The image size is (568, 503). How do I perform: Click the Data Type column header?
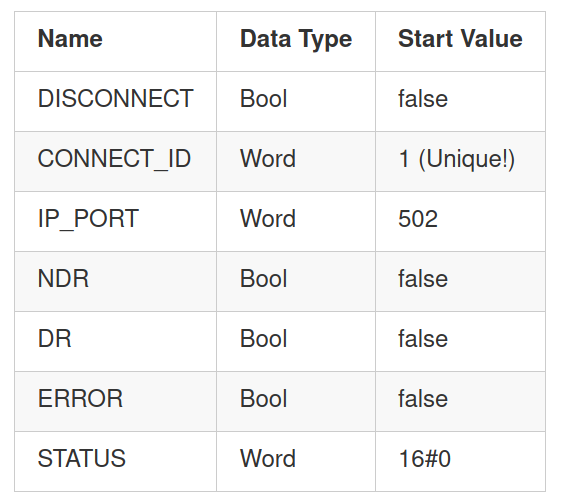(x=296, y=41)
